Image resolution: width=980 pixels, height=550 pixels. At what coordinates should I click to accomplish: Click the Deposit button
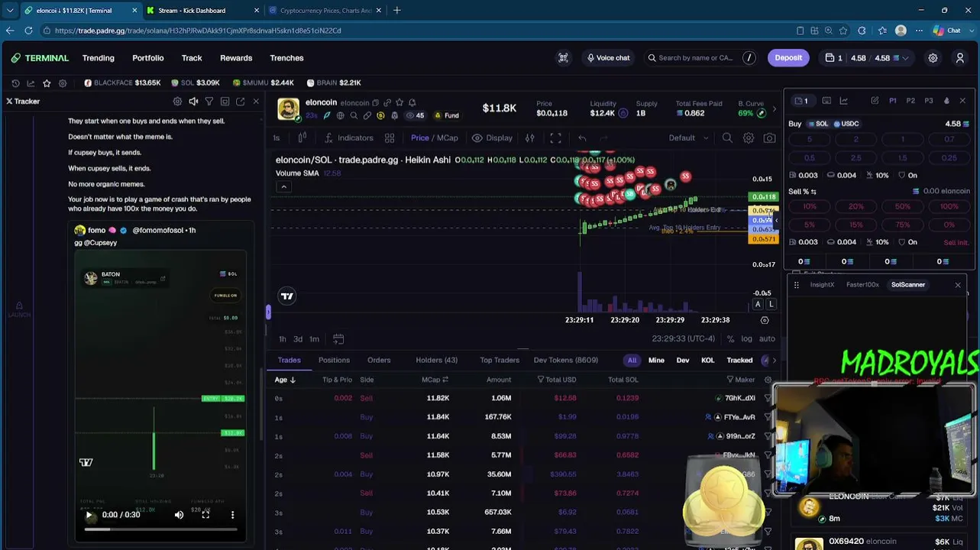tap(788, 58)
